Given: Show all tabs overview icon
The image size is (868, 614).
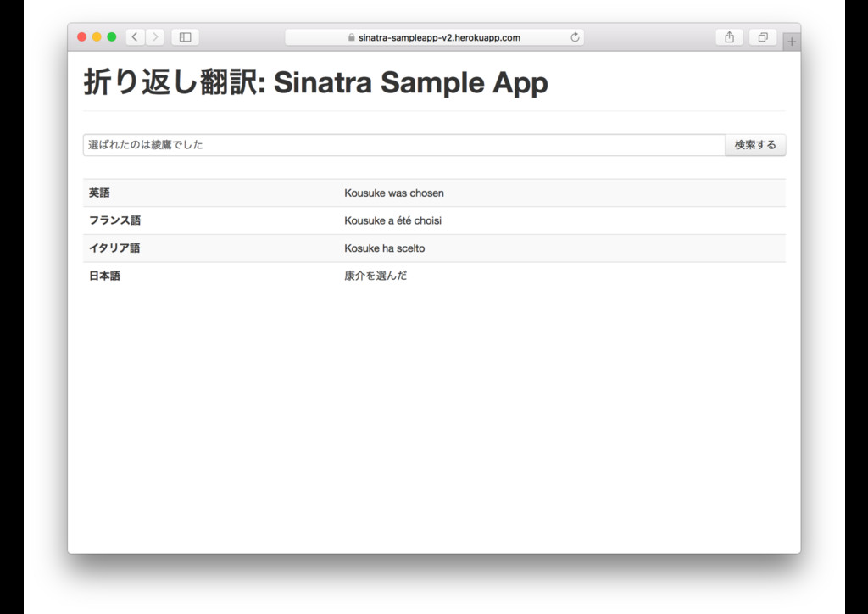Looking at the screenshot, I should (x=763, y=37).
